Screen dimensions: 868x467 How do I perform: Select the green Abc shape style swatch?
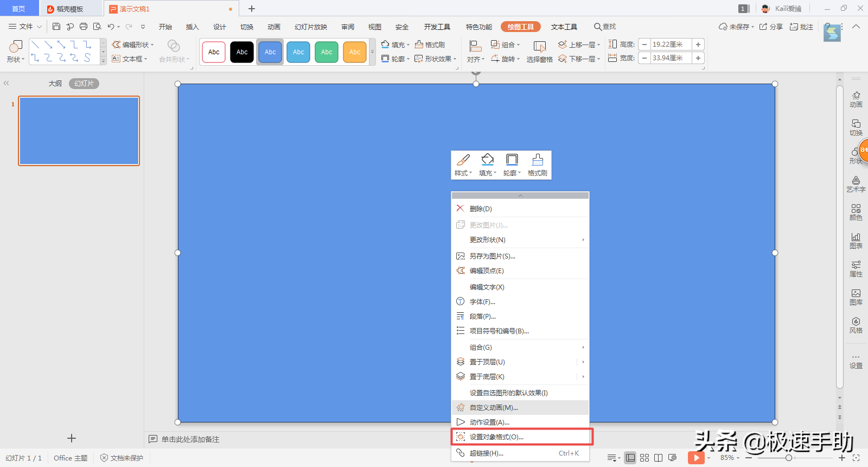coord(327,52)
